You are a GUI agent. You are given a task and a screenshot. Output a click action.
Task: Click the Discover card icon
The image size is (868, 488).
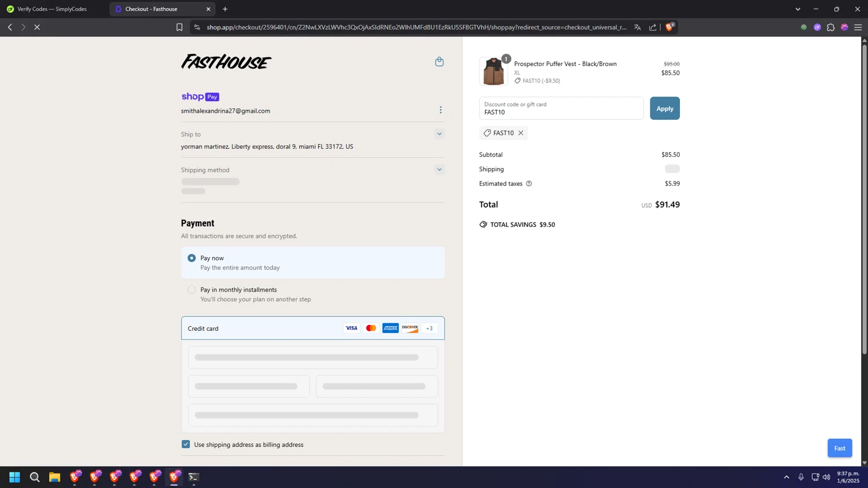pyautogui.click(x=410, y=328)
